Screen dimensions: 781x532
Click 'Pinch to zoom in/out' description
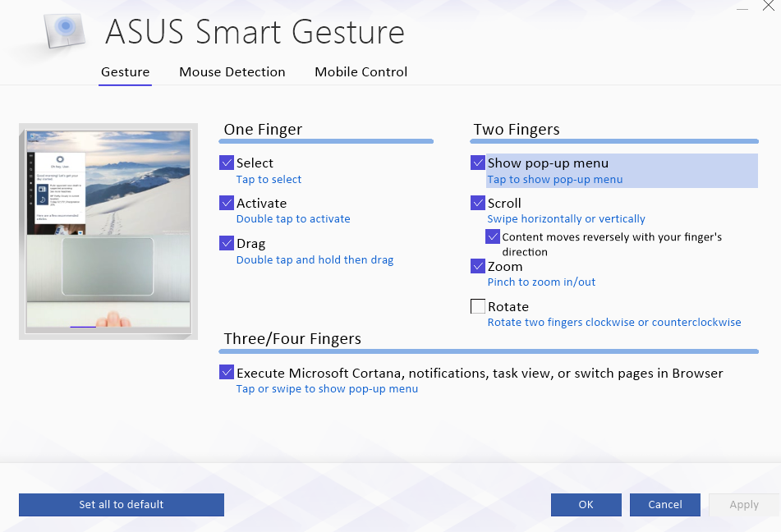coord(541,282)
